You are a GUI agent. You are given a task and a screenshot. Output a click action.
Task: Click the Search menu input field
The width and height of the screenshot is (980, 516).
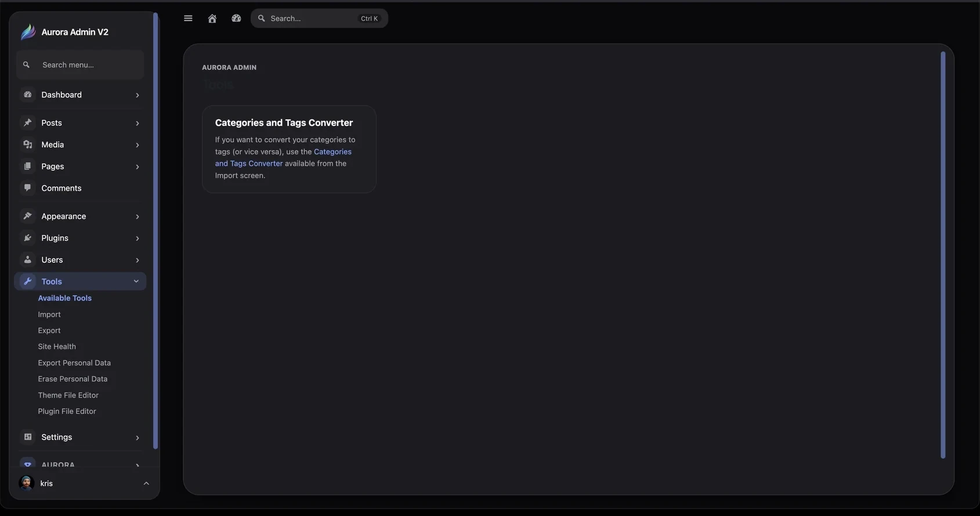coord(80,65)
